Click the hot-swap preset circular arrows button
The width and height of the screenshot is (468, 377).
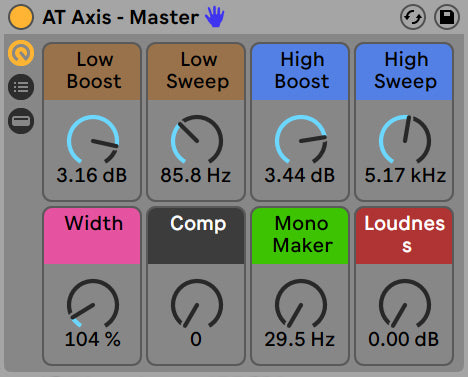point(413,17)
